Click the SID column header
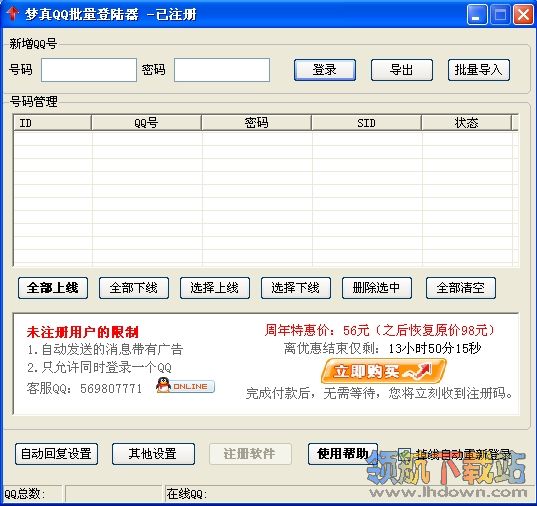Image resolution: width=537 pixels, height=506 pixels. (x=366, y=123)
